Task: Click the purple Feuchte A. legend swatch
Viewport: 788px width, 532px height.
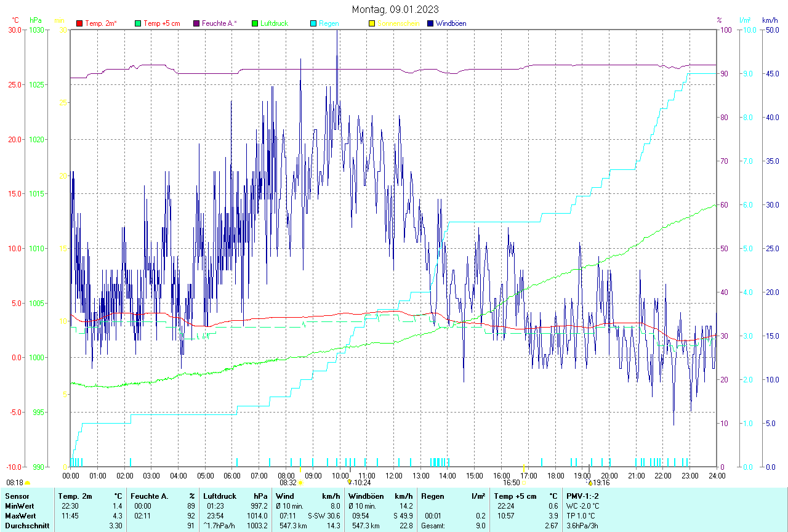Action: click(196, 23)
